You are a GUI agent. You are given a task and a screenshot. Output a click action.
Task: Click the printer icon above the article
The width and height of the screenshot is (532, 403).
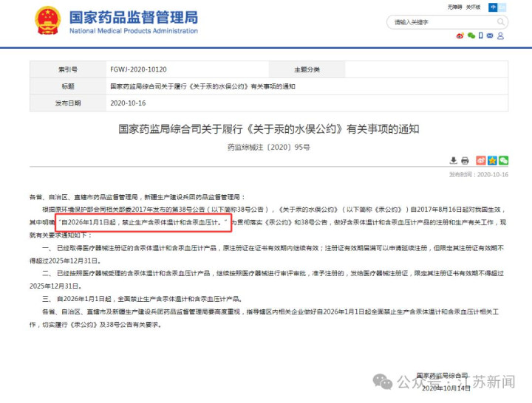465,160
